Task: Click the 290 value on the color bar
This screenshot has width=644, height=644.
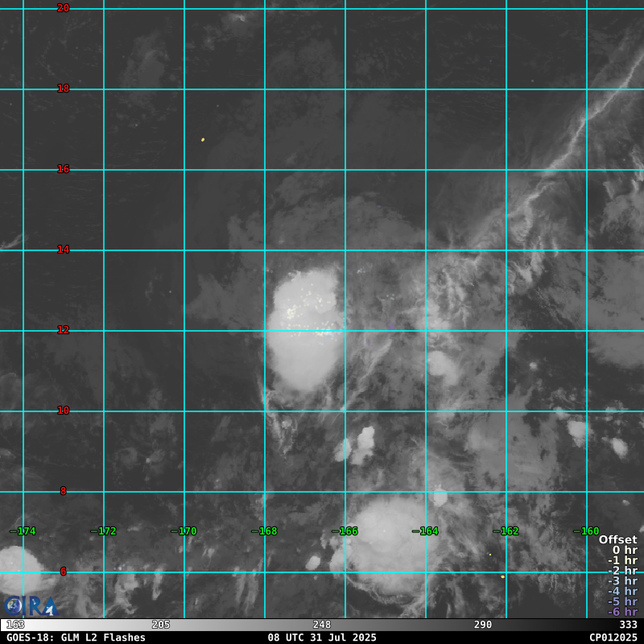Action: pos(483,625)
